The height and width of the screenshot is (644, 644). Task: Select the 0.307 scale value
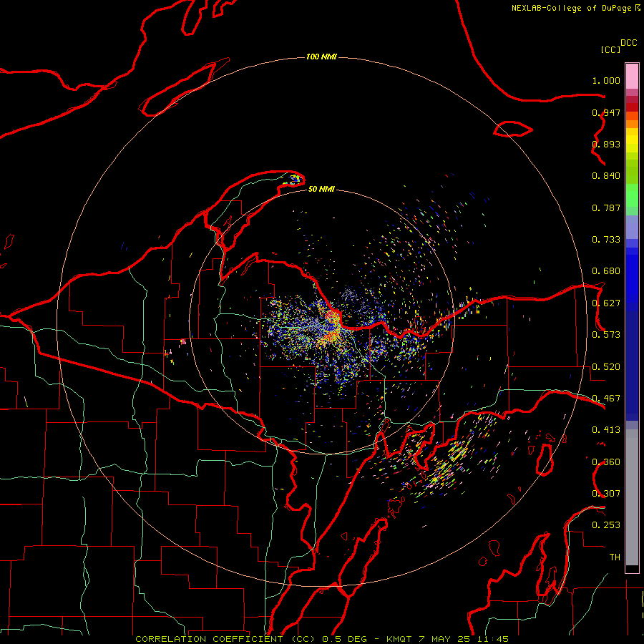coord(606,494)
